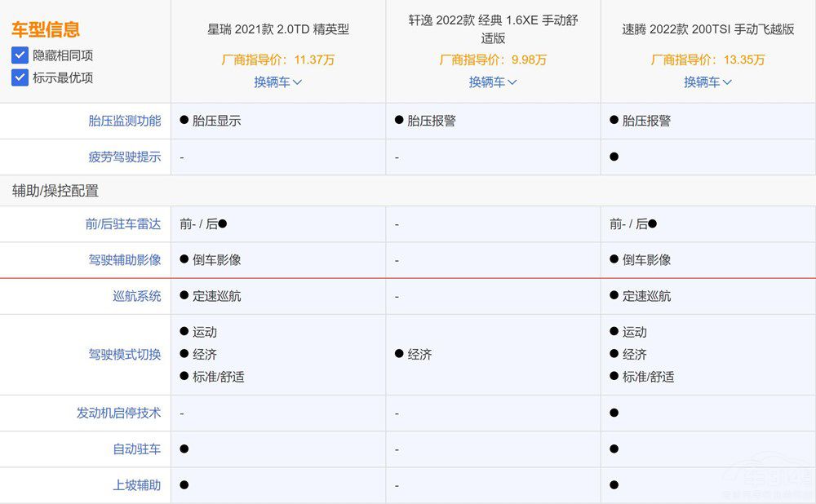This screenshot has width=816, height=504.
Task: Click the 辅助/操控配置 section header
Action: (x=55, y=190)
